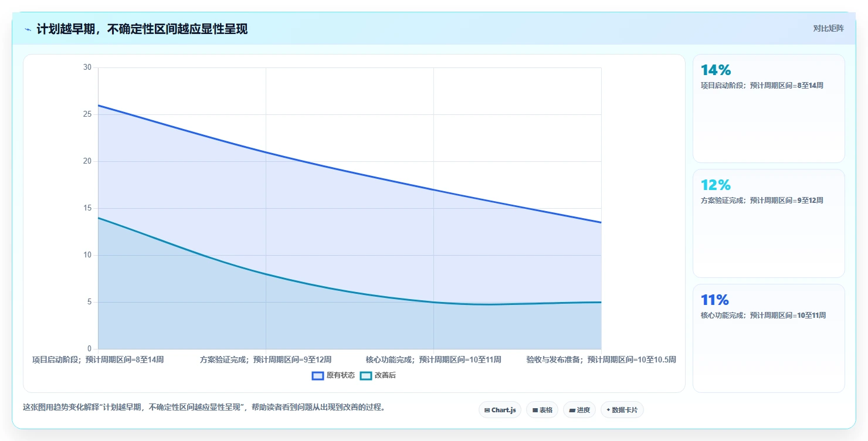Viewport: 868px width, 441px height.
Task: Click the 12% stat value
Action: 716,185
